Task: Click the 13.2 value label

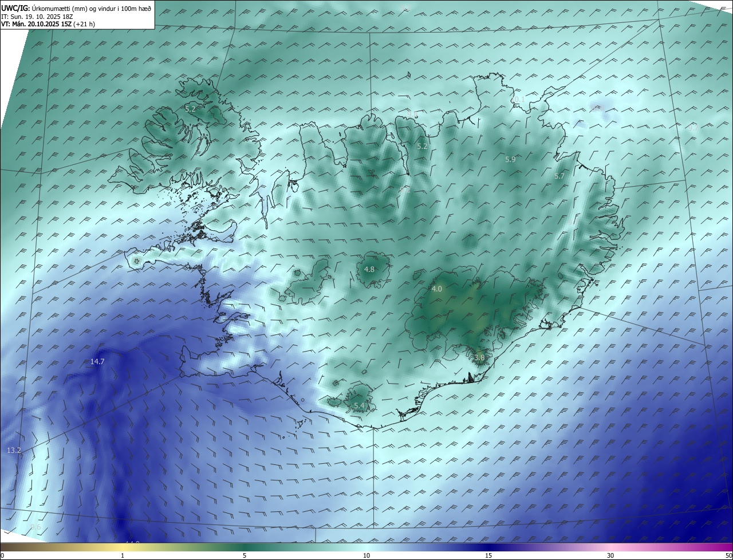Action: tap(14, 451)
